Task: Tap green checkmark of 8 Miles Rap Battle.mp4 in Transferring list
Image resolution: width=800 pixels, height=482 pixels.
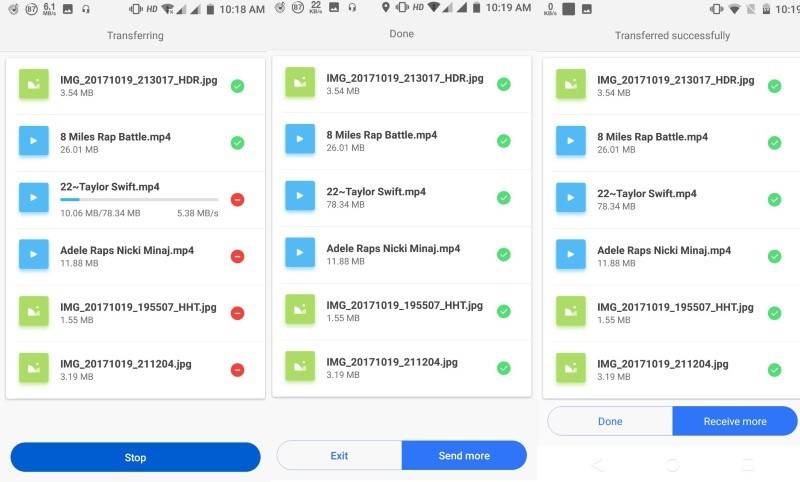Action: [x=237, y=142]
